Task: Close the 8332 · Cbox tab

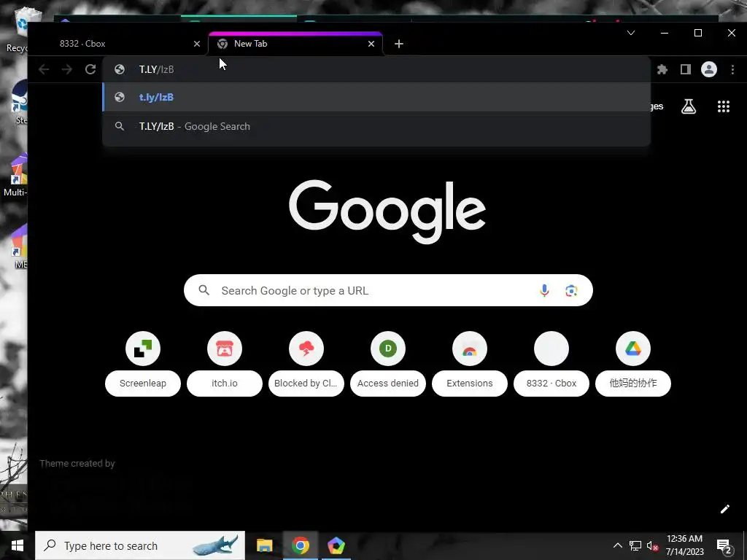Action: (x=197, y=44)
